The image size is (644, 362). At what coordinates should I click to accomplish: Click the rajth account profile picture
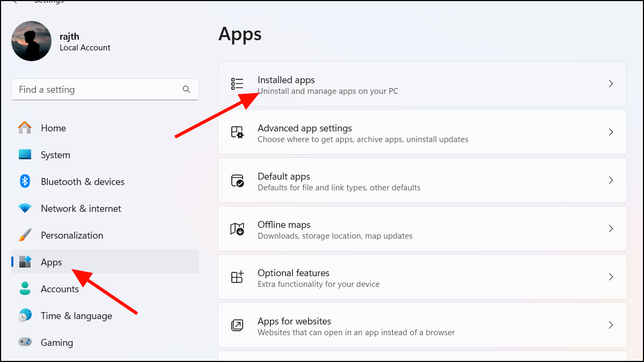coord(31,41)
